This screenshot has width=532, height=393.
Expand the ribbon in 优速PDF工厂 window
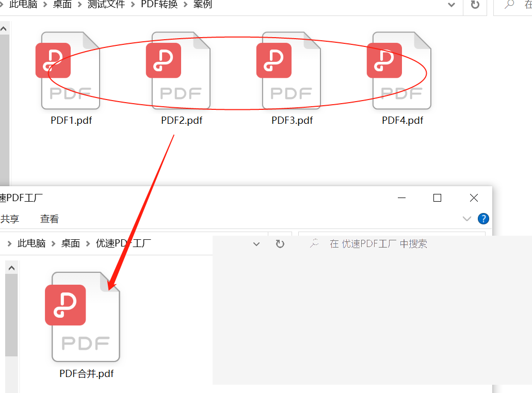click(467, 219)
